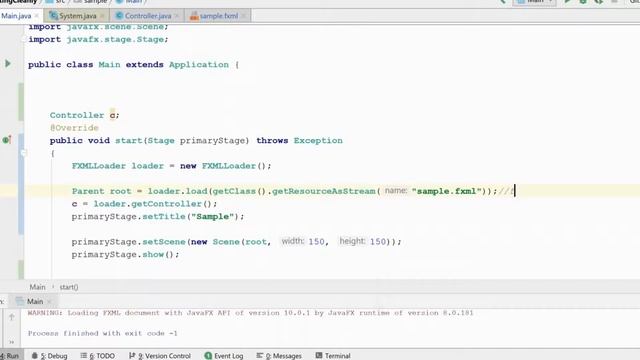
Task: Click the back navigation arrow in top toolbar
Action: (x=503, y=2)
